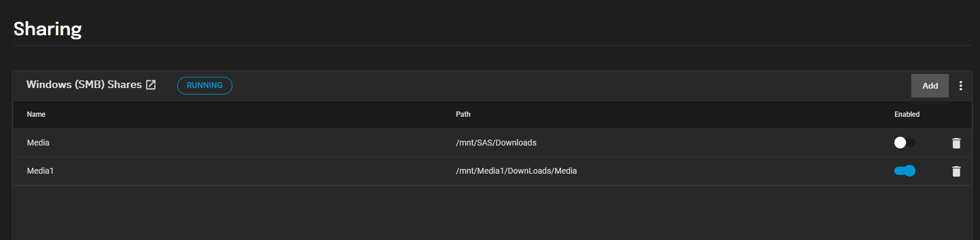Viewport: 980px width, 240px height.
Task: Click the Media1 table row
Action: click(x=492, y=171)
